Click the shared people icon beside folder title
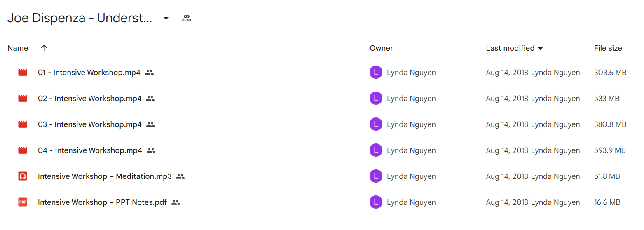The image size is (644, 230). point(187,18)
